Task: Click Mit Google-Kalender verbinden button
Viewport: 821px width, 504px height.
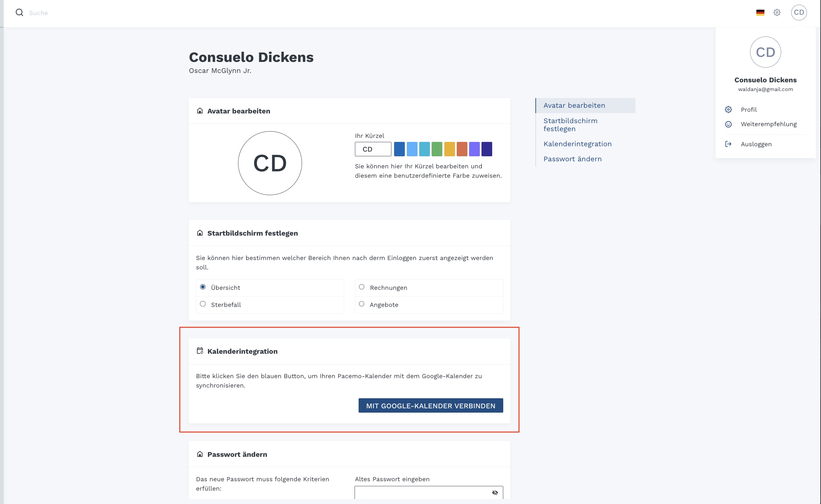Action: tap(431, 406)
